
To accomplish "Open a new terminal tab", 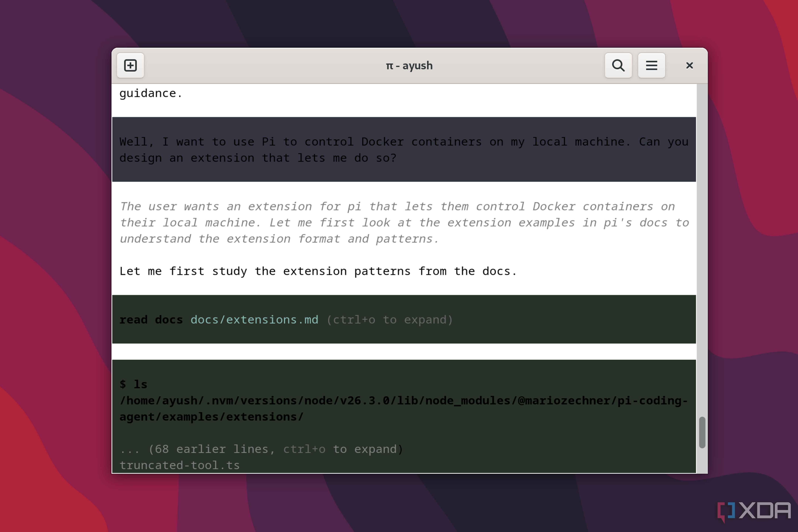I will 130,65.
